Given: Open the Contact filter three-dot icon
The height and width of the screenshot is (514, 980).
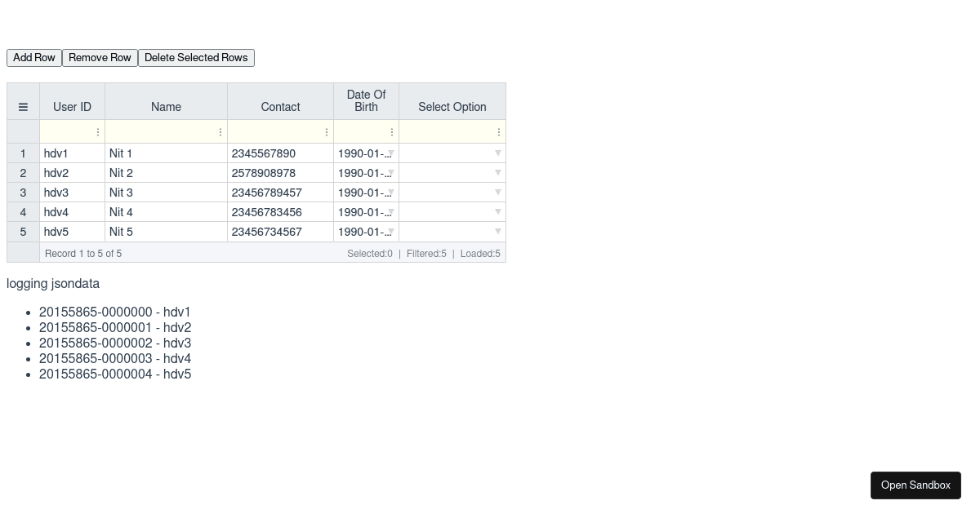Looking at the screenshot, I should 327,131.
